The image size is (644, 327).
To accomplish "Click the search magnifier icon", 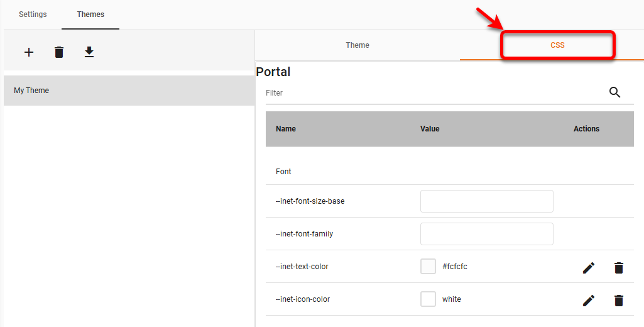I will 614,92.
